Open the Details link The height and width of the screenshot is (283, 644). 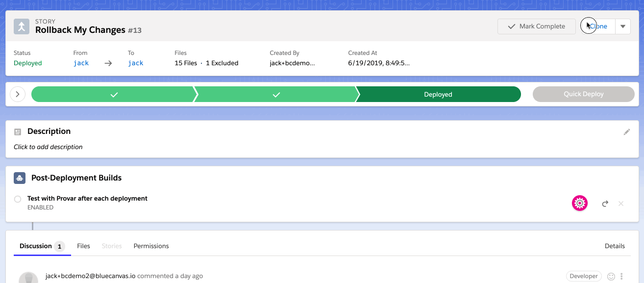[x=615, y=246]
